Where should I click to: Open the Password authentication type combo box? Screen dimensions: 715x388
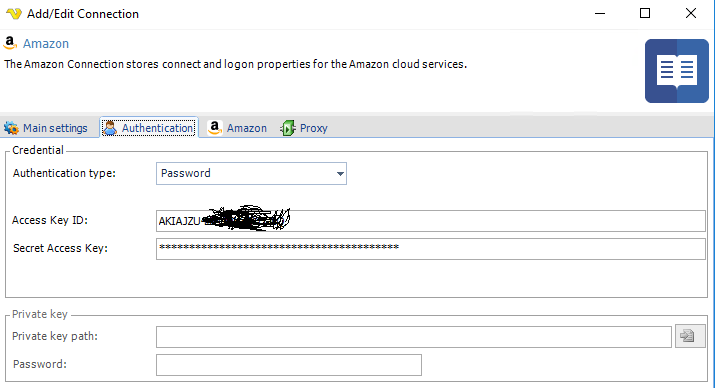click(x=251, y=174)
